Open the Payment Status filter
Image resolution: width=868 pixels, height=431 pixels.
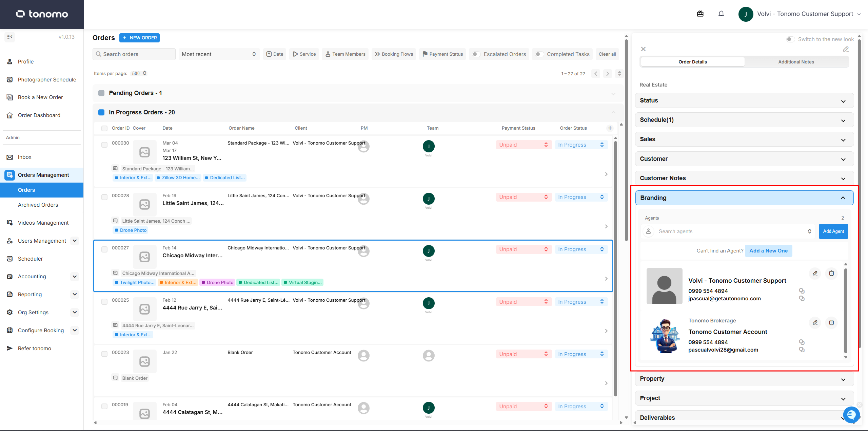coord(442,54)
